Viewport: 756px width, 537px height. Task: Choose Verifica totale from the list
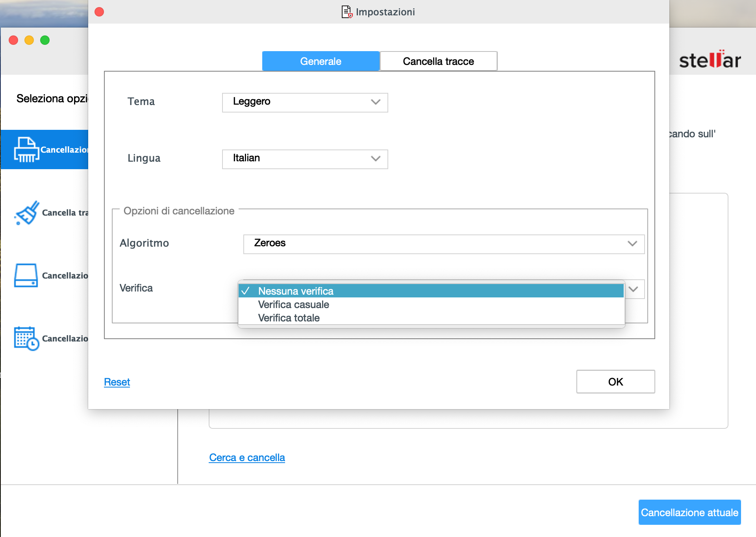[x=431, y=318]
